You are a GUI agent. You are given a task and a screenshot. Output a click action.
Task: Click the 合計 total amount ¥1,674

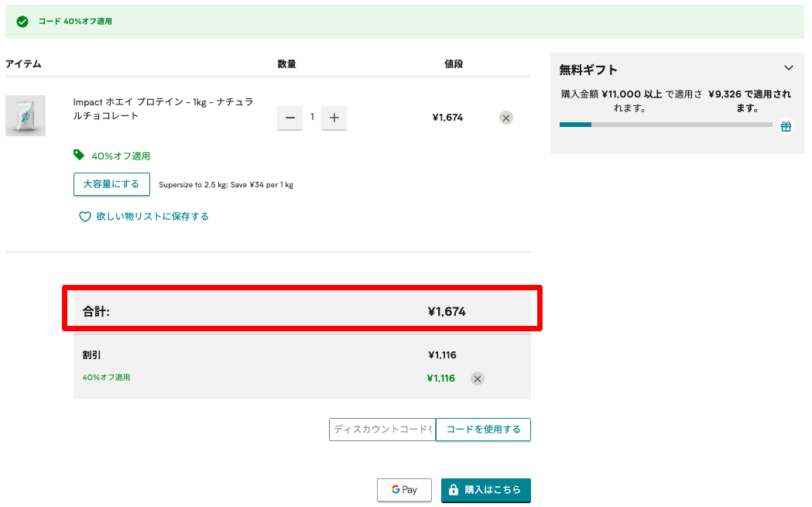point(447,312)
